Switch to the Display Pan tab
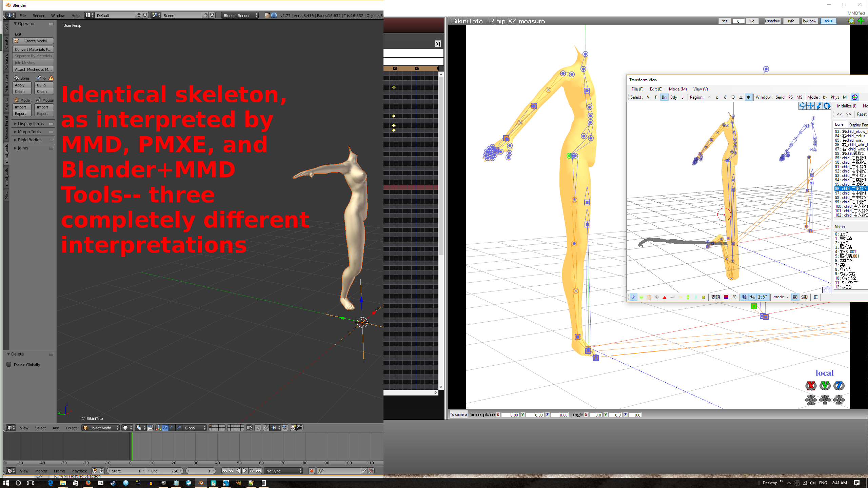The image size is (868, 488). click(858, 125)
